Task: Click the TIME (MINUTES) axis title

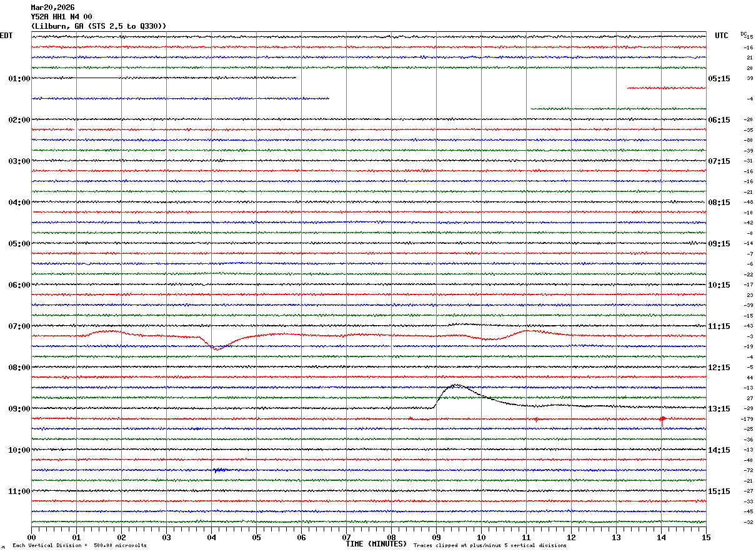Action: click(376, 544)
